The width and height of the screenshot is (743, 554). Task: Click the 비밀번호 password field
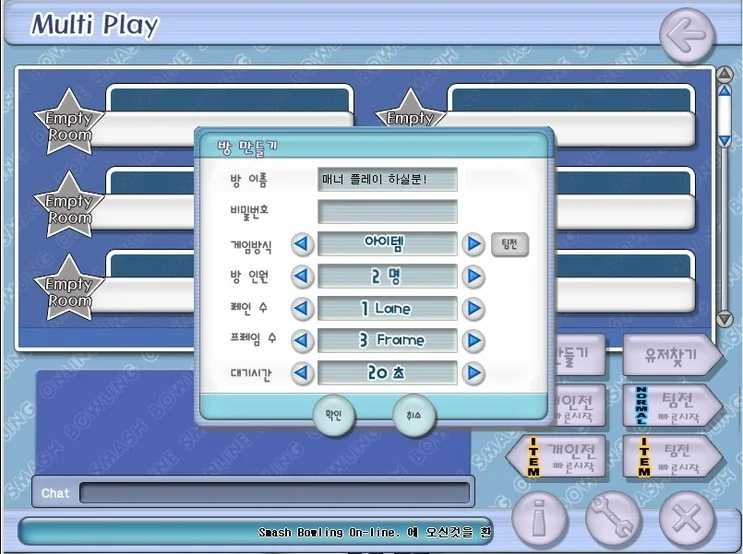click(x=387, y=211)
